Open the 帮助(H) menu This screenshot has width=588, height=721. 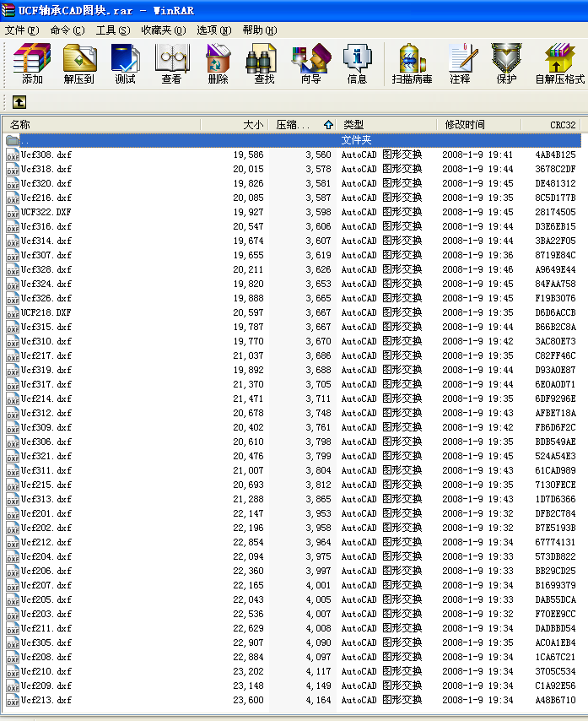tap(260, 30)
